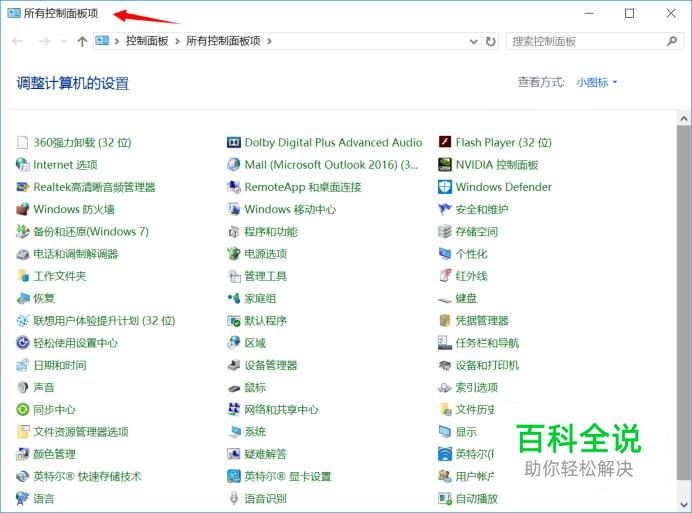Open the 疑难解答 link
This screenshot has height=513, width=692.
265,454
